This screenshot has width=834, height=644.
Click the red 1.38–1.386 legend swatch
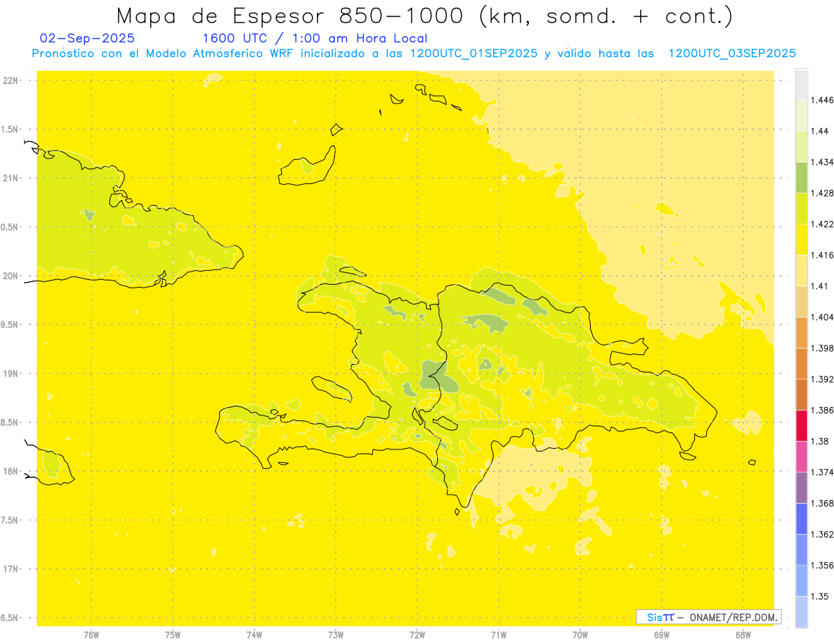[x=801, y=425]
